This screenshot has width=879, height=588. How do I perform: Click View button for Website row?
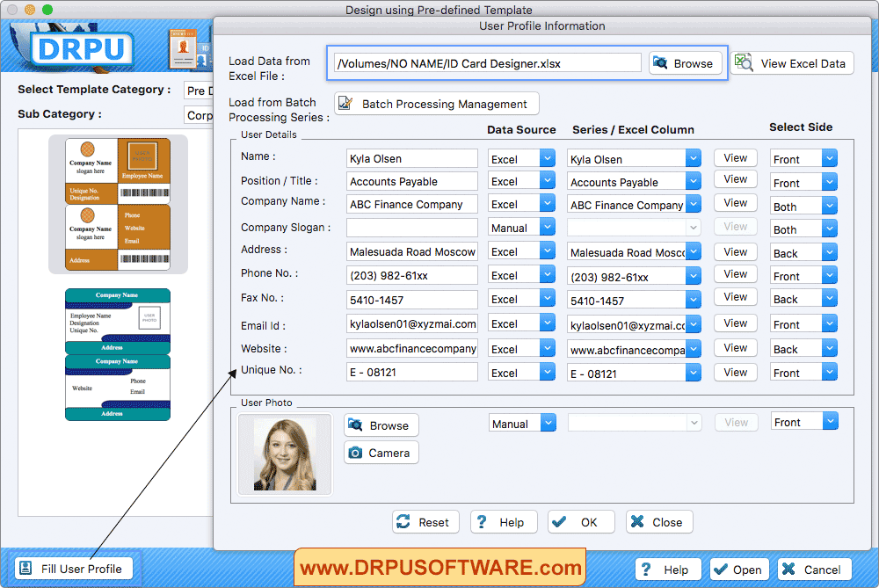[735, 348]
